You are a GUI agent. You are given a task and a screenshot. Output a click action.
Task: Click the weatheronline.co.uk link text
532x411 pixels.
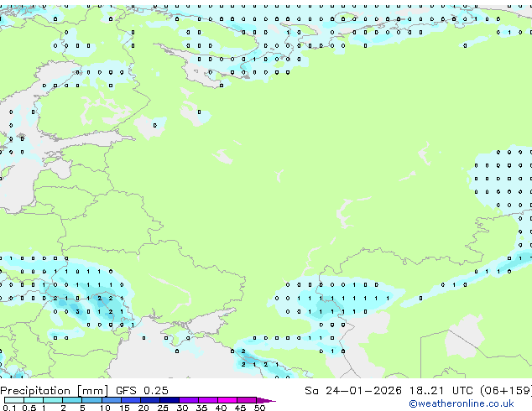tap(462, 403)
